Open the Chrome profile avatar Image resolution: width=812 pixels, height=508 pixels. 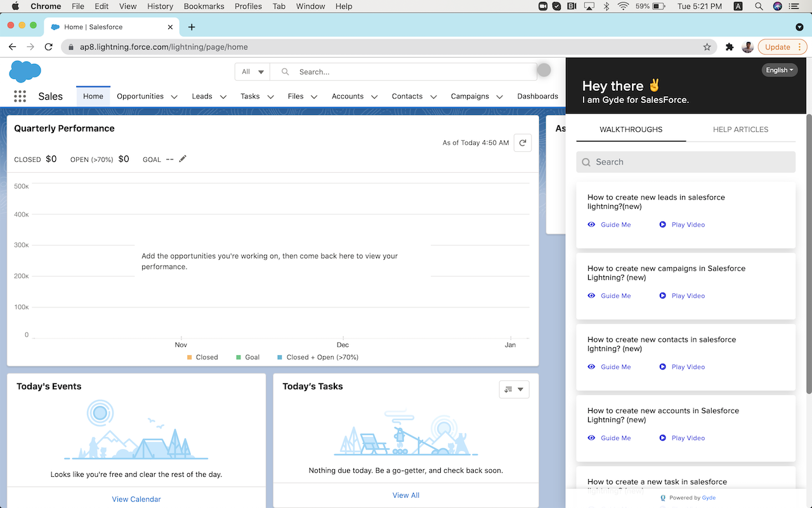tap(748, 47)
